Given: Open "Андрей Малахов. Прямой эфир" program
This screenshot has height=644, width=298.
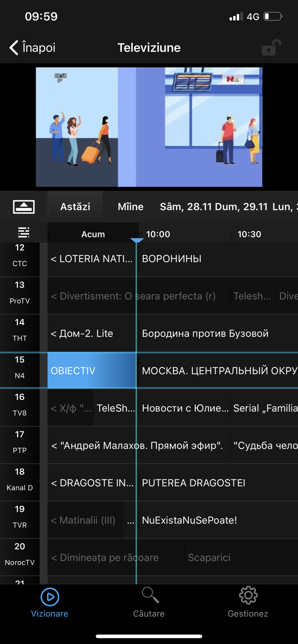Looking at the screenshot, I should 139,445.
